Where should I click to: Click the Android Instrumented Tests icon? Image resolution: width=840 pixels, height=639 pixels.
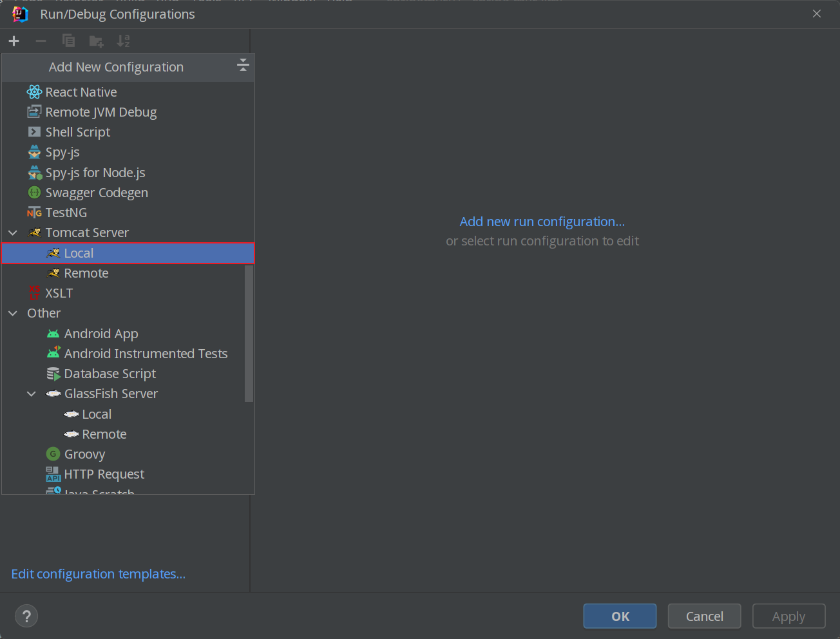point(53,353)
